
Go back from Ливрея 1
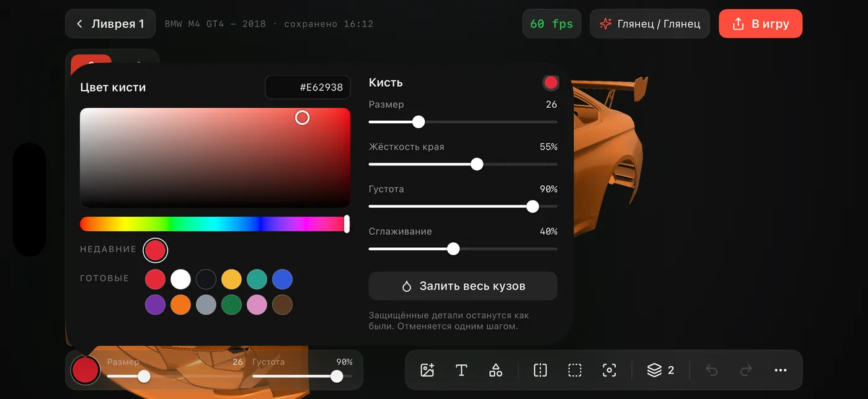coord(110,24)
